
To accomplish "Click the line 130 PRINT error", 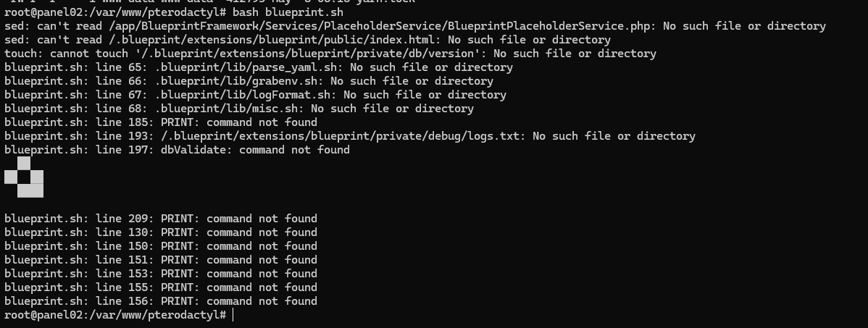I will pyautogui.click(x=161, y=232).
